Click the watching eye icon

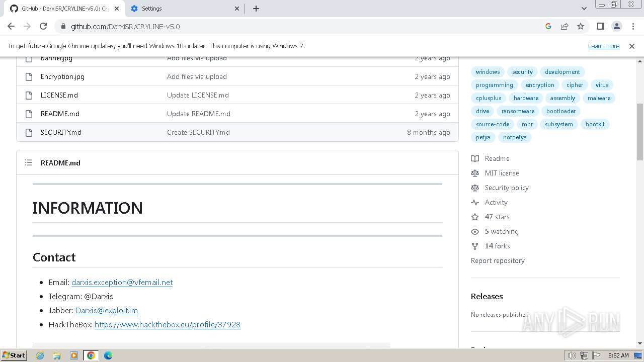pyautogui.click(x=475, y=231)
